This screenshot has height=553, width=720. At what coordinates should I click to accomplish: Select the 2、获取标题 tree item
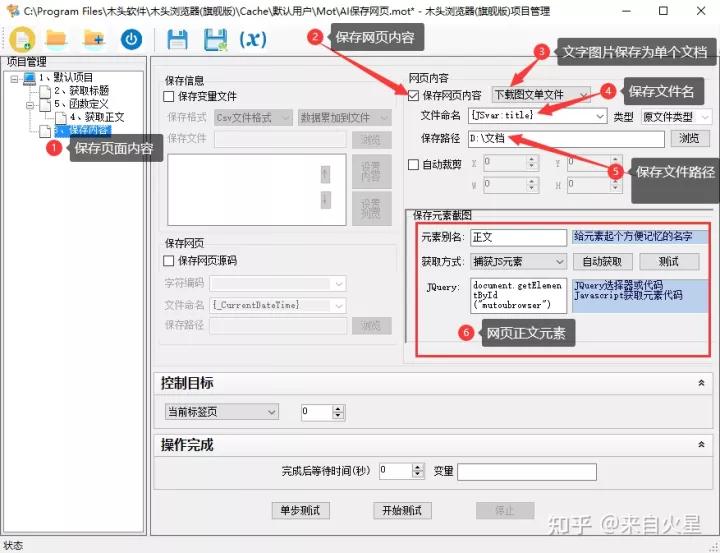point(81,90)
